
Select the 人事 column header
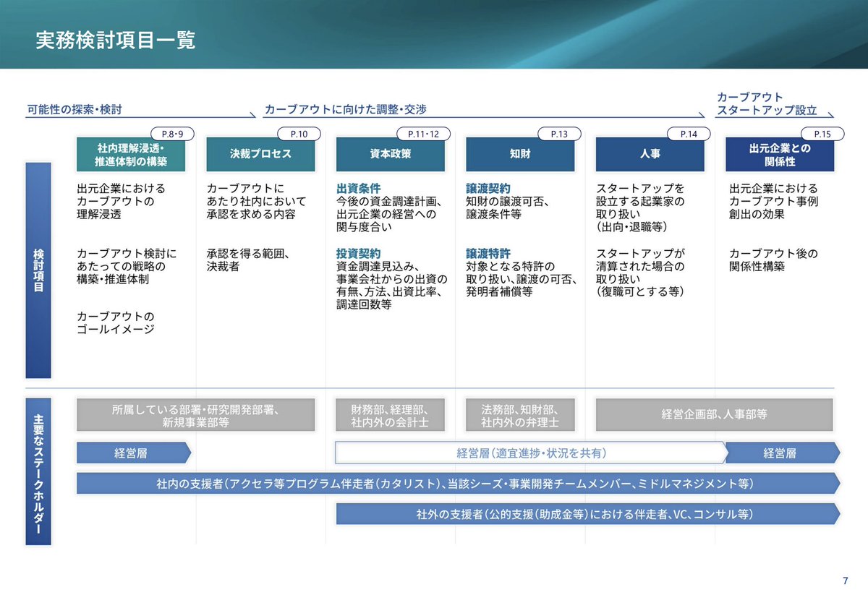(x=649, y=153)
